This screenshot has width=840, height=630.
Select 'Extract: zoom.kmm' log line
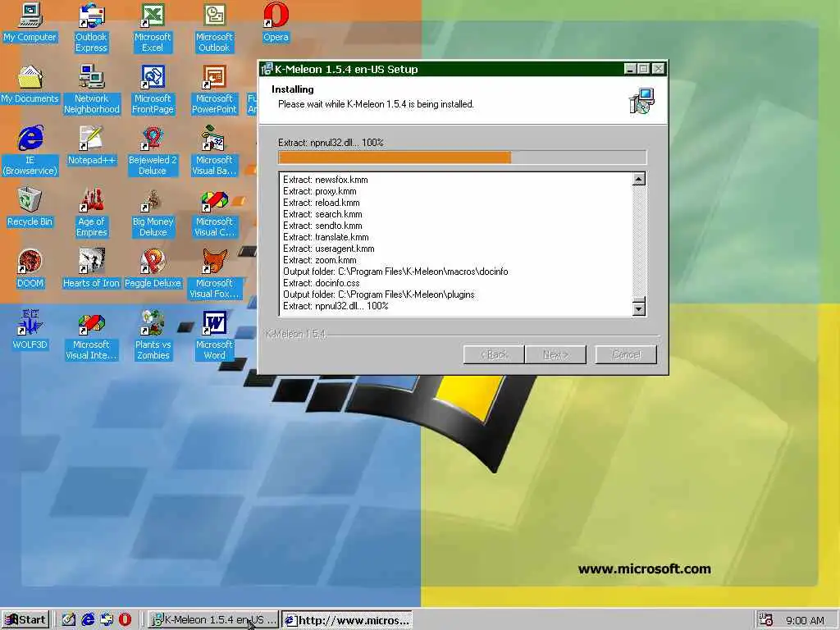[x=319, y=260]
